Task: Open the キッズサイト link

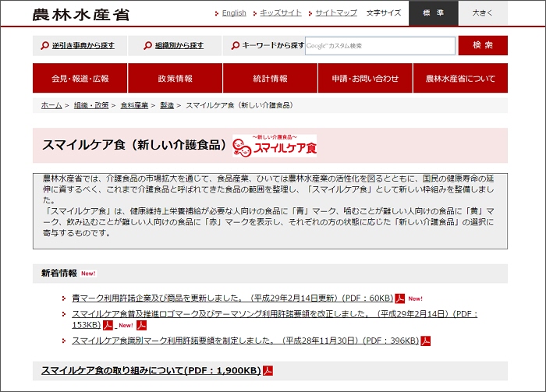Action: [x=281, y=13]
